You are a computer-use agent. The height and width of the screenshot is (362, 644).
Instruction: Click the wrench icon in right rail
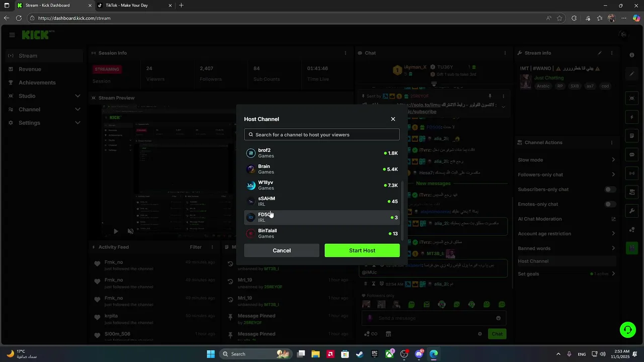pos(632,211)
